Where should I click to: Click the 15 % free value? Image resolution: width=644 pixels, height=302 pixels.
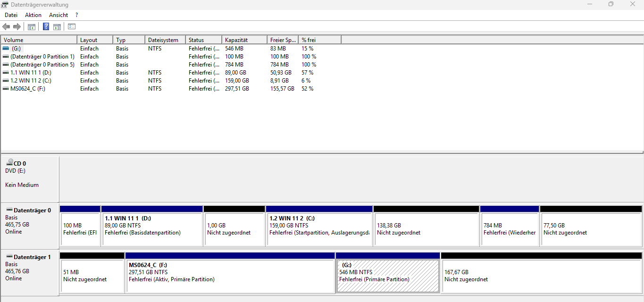coord(308,48)
